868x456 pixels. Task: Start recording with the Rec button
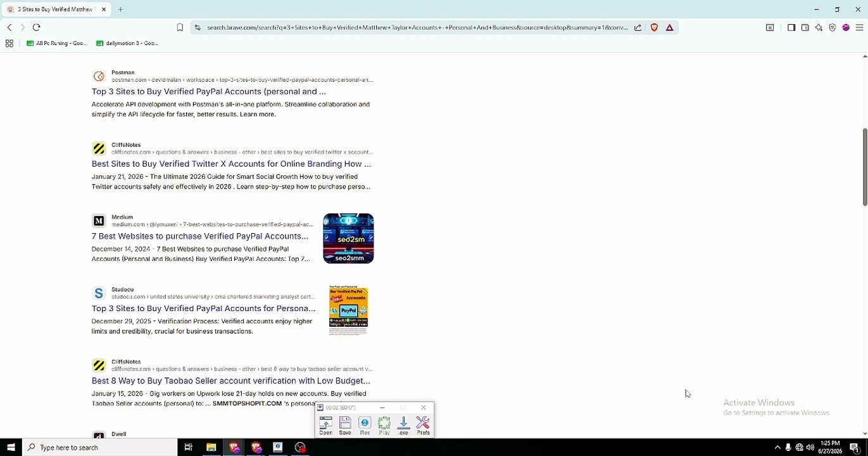pos(365,426)
